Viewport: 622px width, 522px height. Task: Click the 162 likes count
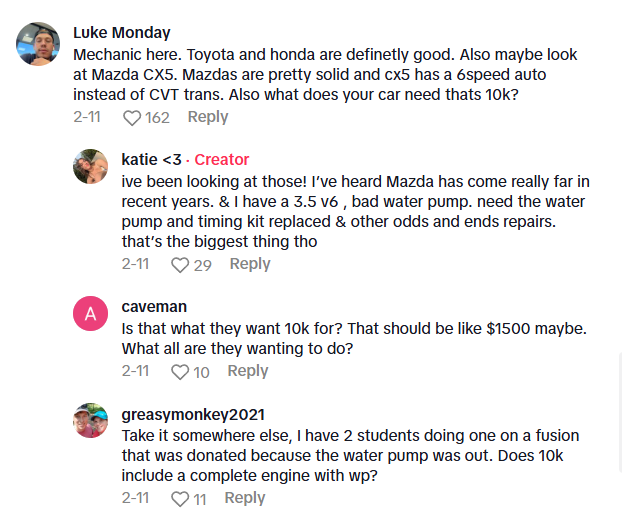(157, 118)
